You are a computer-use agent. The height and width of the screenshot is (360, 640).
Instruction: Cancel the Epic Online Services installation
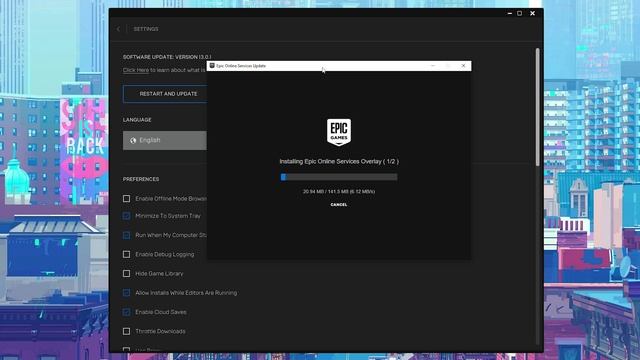point(339,204)
